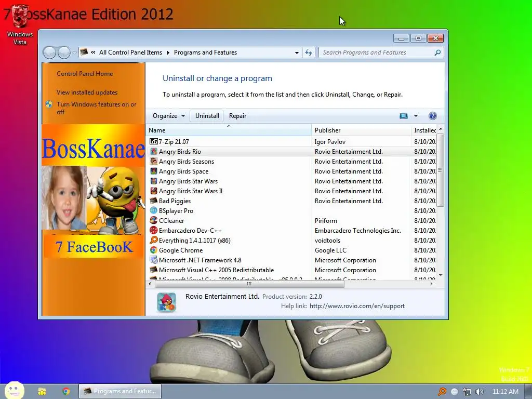Click the Forward navigation button

(64, 52)
